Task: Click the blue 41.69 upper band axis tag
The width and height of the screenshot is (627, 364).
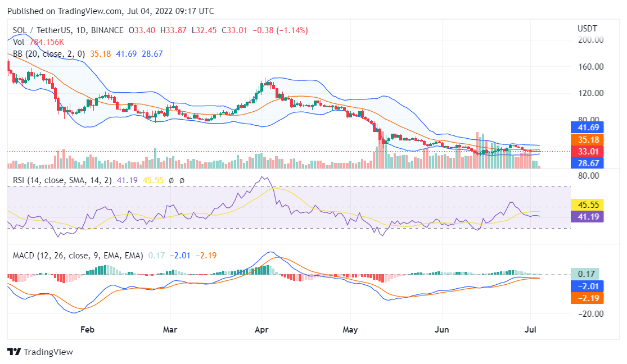Action: pos(587,127)
